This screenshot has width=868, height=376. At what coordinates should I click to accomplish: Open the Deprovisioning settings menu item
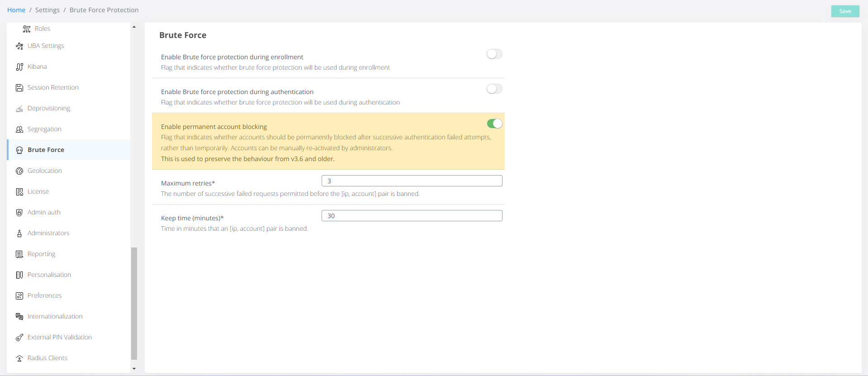pyautogui.click(x=49, y=109)
